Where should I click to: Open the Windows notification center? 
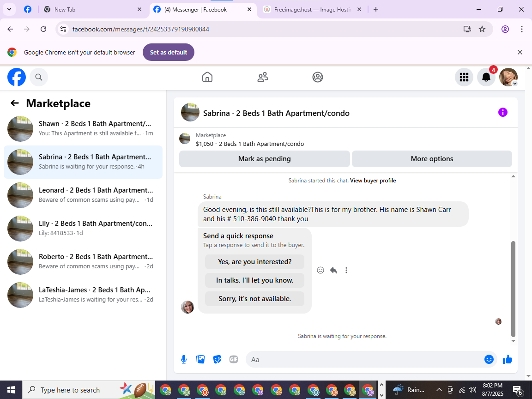pyautogui.click(x=517, y=390)
